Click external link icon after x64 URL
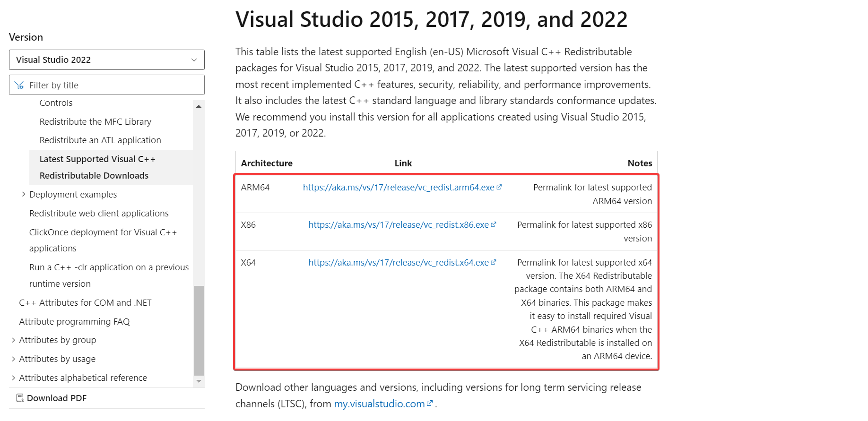 tap(494, 262)
